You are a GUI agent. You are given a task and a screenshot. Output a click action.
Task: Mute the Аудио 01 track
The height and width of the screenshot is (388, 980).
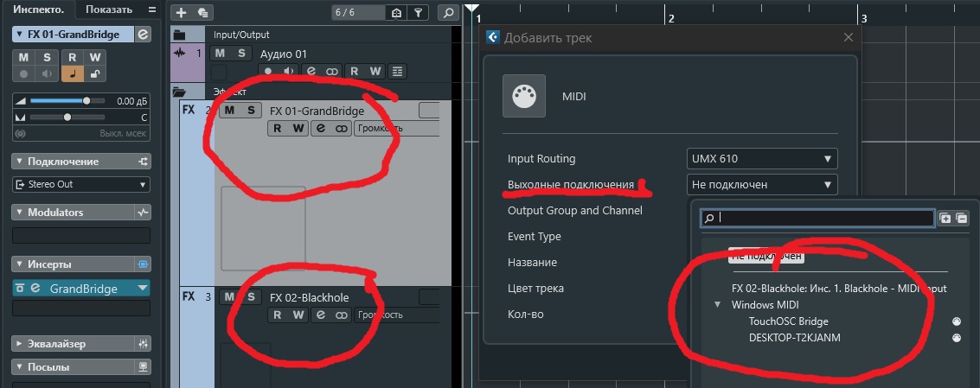coord(220,54)
